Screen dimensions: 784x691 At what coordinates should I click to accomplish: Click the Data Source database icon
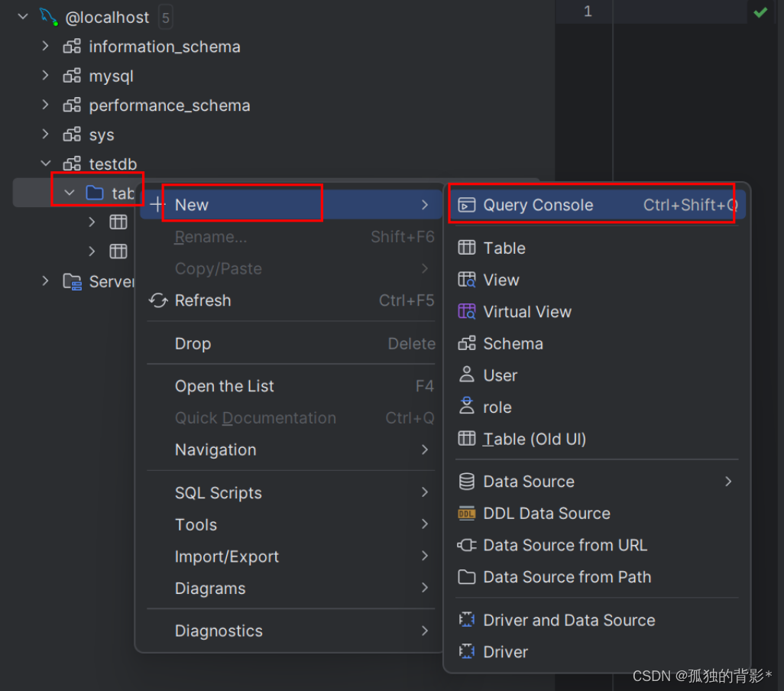[x=467, y=482]
